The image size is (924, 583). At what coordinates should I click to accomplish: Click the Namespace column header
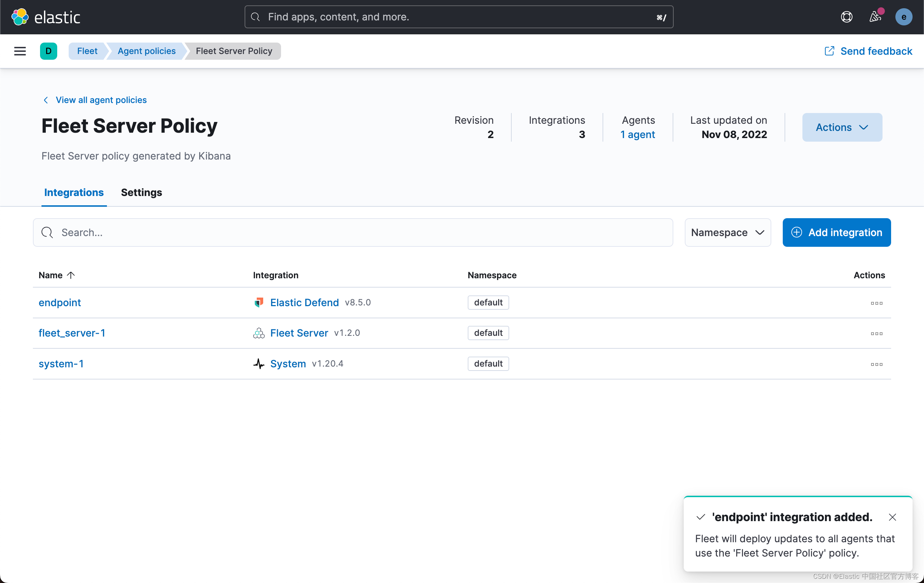(492, 275)
